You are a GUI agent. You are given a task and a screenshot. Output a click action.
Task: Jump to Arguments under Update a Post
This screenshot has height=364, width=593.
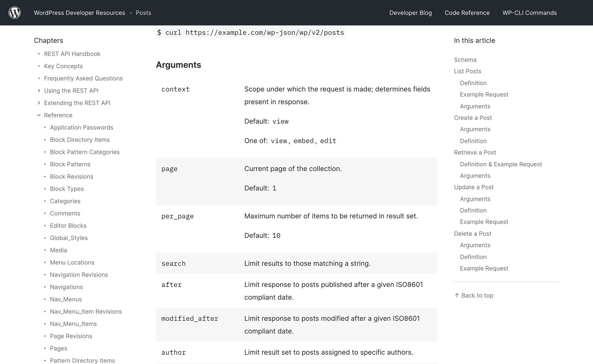pos(475,199)
